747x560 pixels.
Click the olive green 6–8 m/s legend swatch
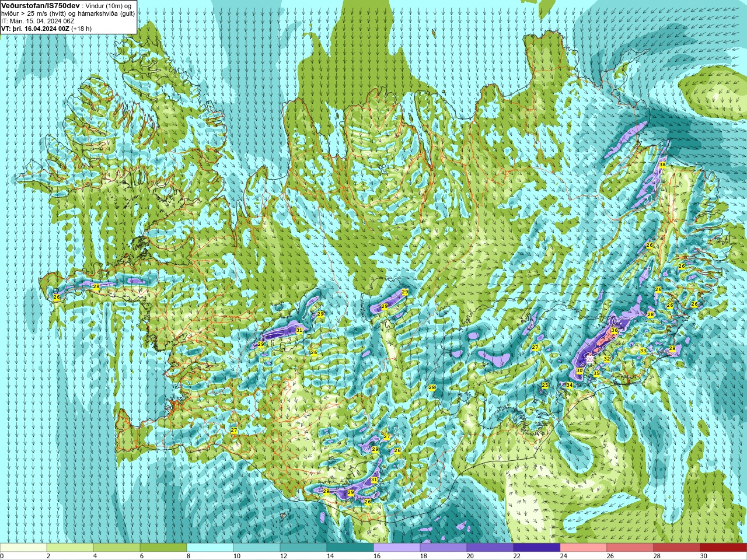pos(163,548)
